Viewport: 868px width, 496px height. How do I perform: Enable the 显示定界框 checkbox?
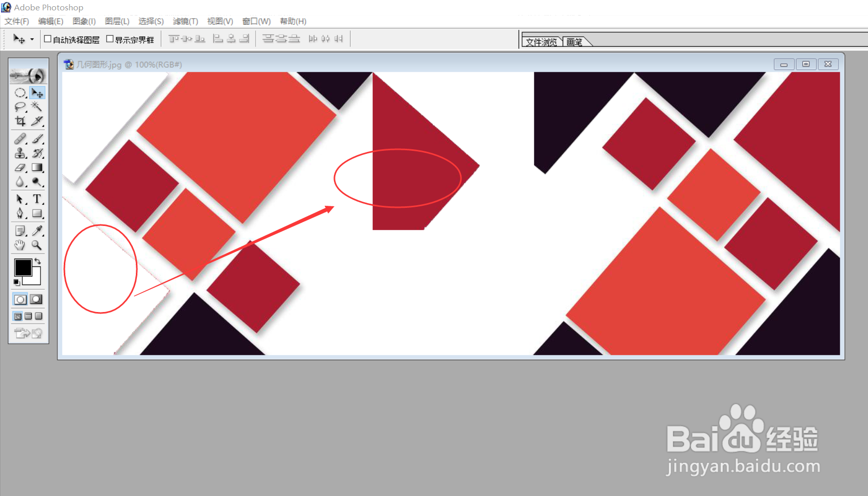[x=109, y=39]
